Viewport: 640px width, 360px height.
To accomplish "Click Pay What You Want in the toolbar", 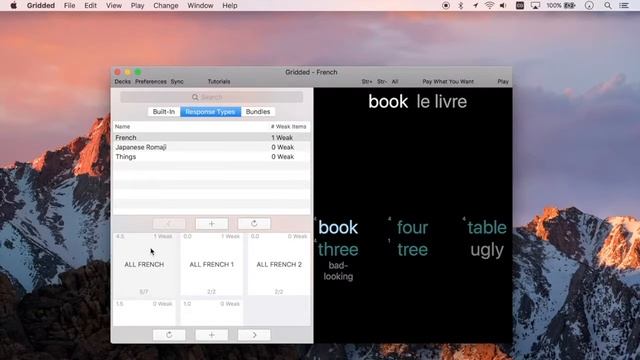I will [448, 82].
